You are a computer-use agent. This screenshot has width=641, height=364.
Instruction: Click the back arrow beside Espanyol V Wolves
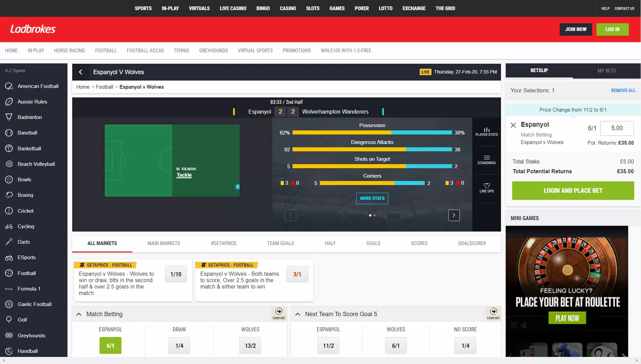point(81,72)
